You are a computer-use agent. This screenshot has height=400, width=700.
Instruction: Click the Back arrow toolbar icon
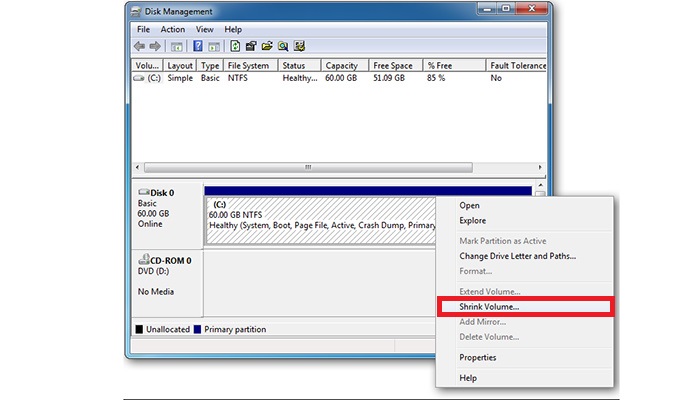click(140, 46)
